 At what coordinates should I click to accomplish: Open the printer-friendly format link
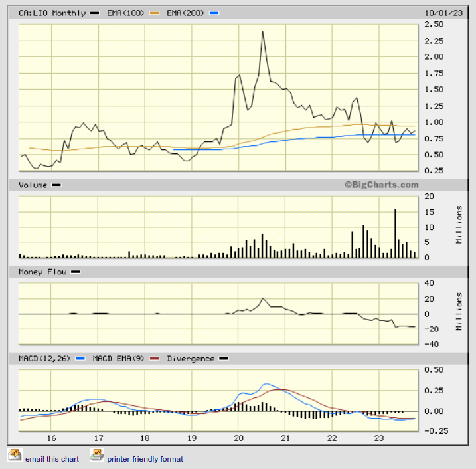[145, 459]
